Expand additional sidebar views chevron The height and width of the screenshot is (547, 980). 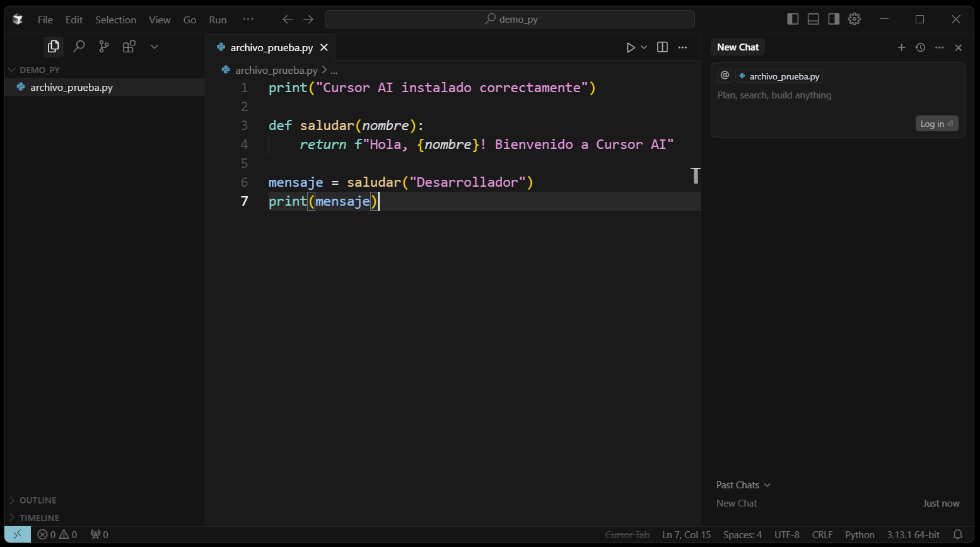point(155,47)
